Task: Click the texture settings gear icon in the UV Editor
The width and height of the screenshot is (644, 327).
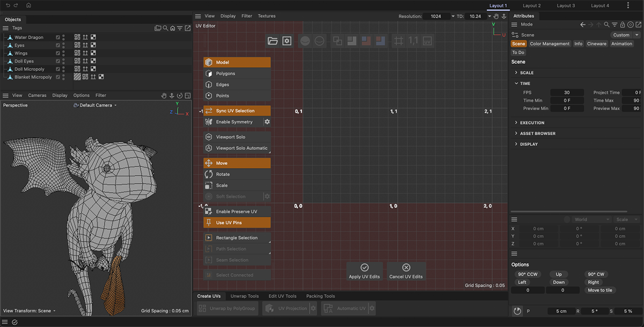Action: [287, 41]
